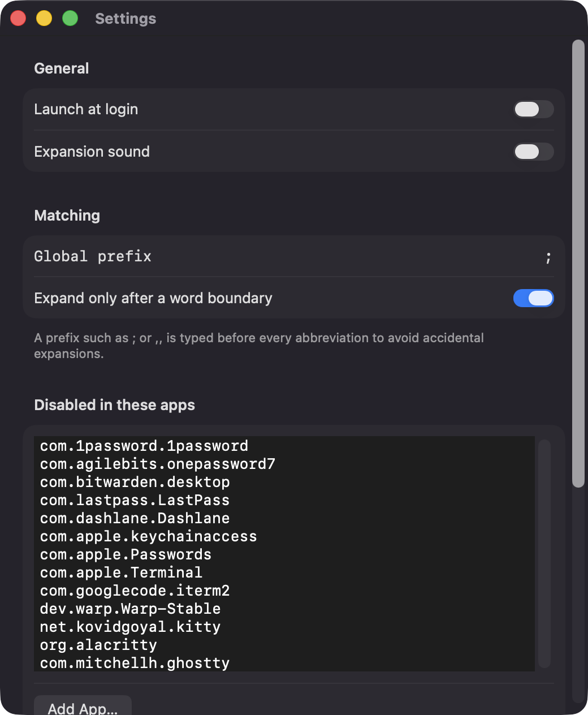588x715 pixels.
Task: Select the com.mitchellh.ghostty line
Action: pyautogui.click(x=135, y=663)
